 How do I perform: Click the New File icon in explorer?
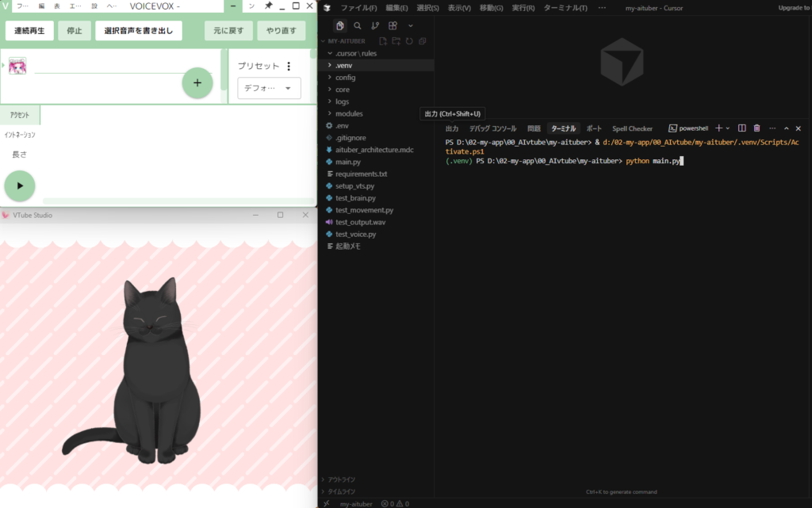383,41
